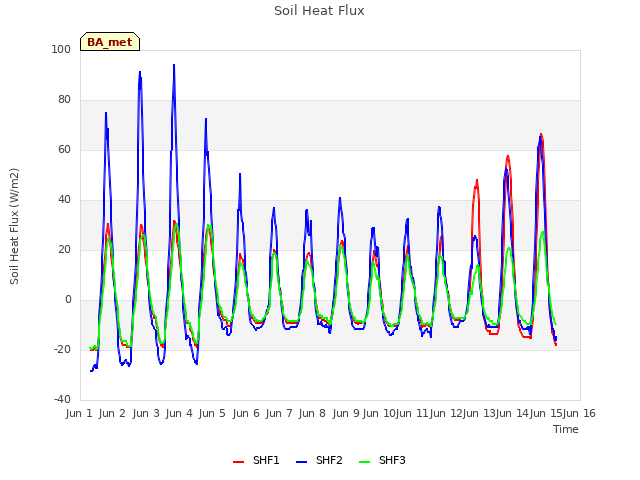Click the 'Jun 8' x-axis label
The width and height of the screenshot is (640, 480).
312,413
